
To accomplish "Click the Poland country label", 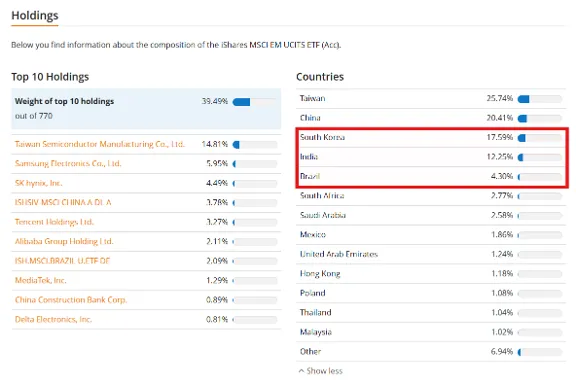I will (x=313, y=293).
